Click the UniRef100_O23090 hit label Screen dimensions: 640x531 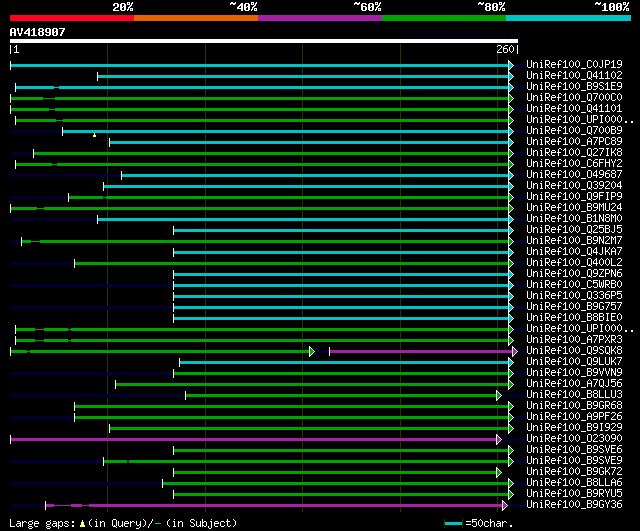(574, 439)
